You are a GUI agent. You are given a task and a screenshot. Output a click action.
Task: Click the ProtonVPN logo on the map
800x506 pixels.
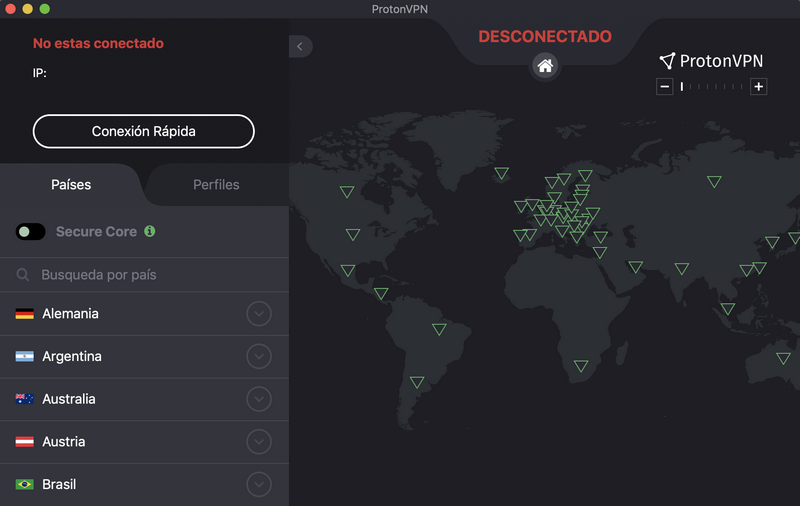point(712,61)
